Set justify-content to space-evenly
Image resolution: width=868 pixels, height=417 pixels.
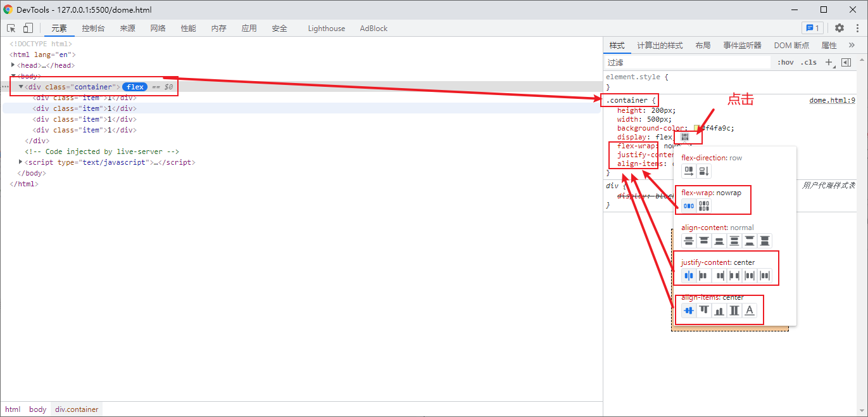765,275
